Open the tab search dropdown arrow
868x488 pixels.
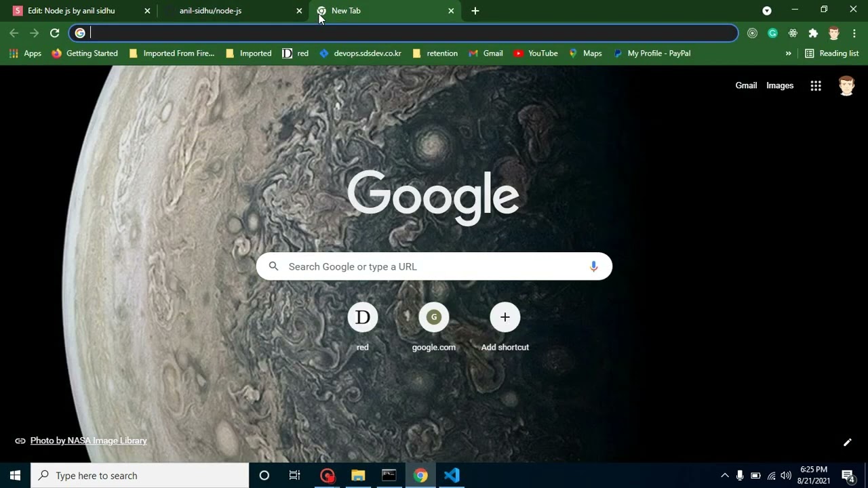coord(767,11)
